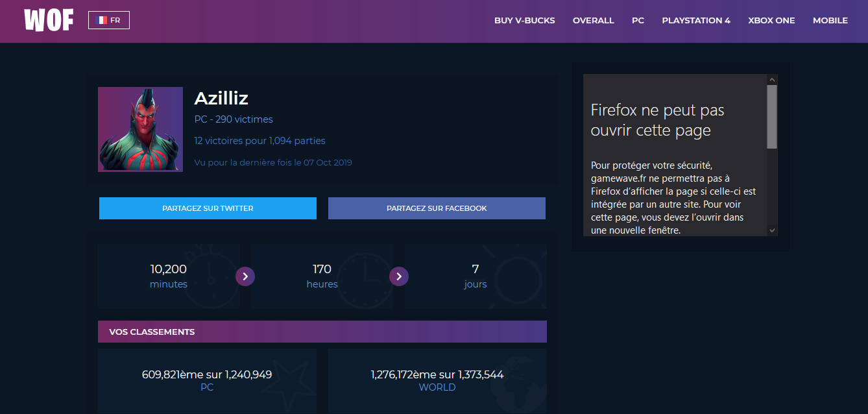Screen dimensions: 868x414
Task: Click scroll down arrow in embedded frame
Action: 772,230
